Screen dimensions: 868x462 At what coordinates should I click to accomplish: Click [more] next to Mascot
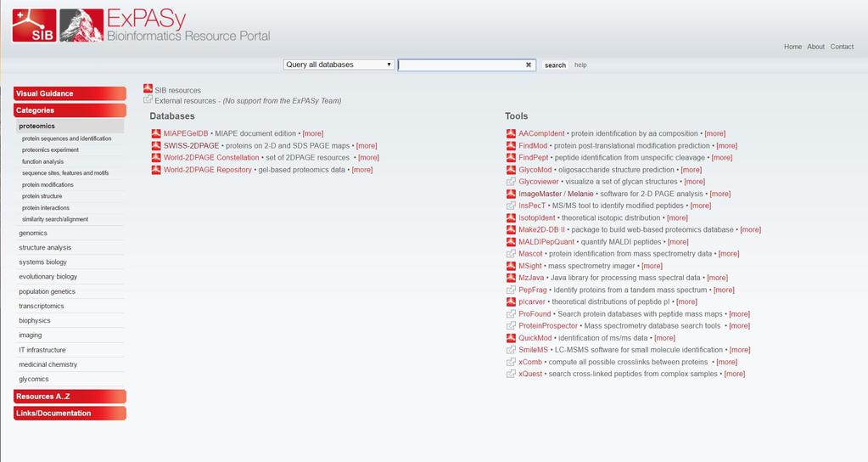[x=729, y=254]
